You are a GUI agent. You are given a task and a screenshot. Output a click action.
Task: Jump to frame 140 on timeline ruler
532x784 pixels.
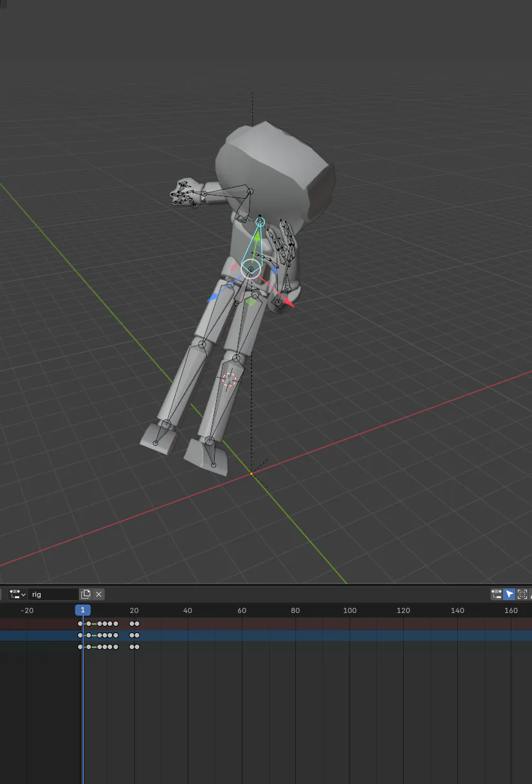point(457,610)
